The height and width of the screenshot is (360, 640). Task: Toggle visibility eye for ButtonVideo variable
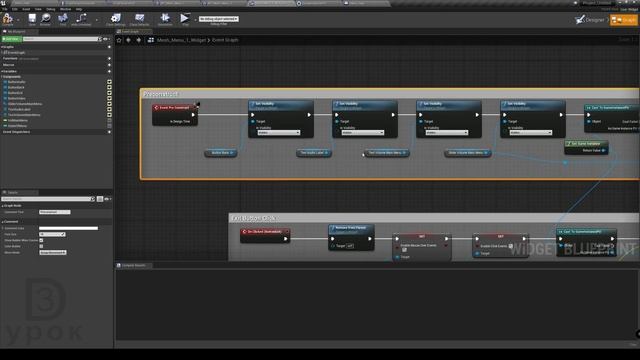pyautogui.click(x=109, y=98)
